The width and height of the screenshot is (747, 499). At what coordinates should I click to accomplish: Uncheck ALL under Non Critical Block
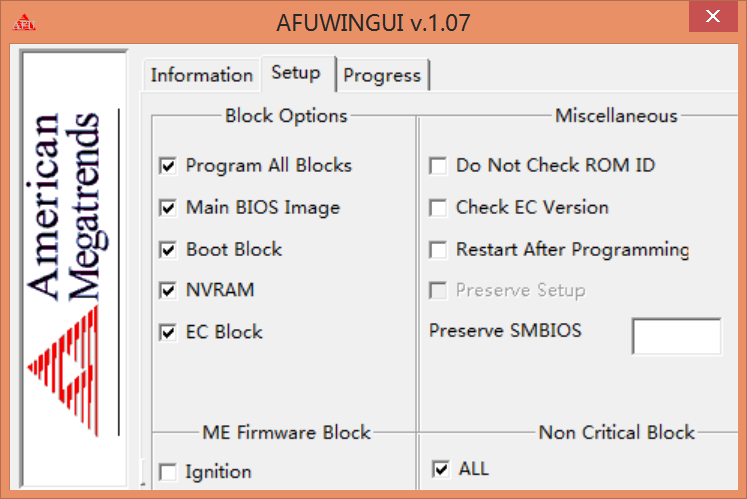coord(440,468)
